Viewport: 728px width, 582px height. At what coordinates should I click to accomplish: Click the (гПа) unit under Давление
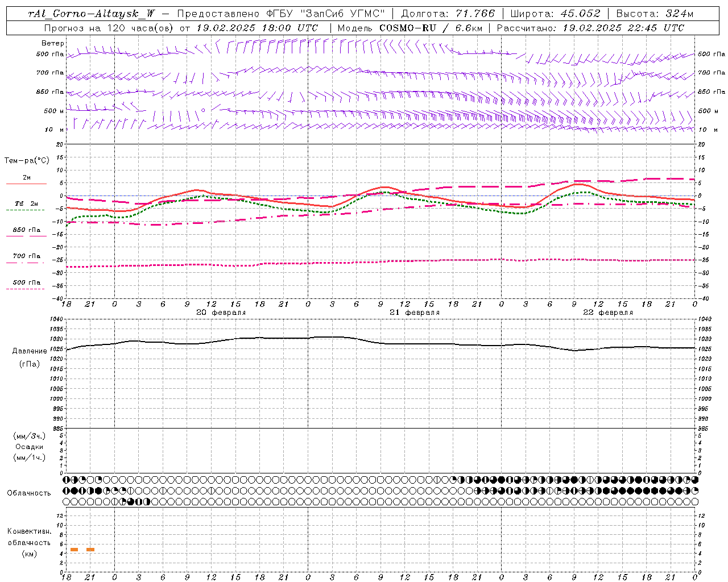point(30,364)
